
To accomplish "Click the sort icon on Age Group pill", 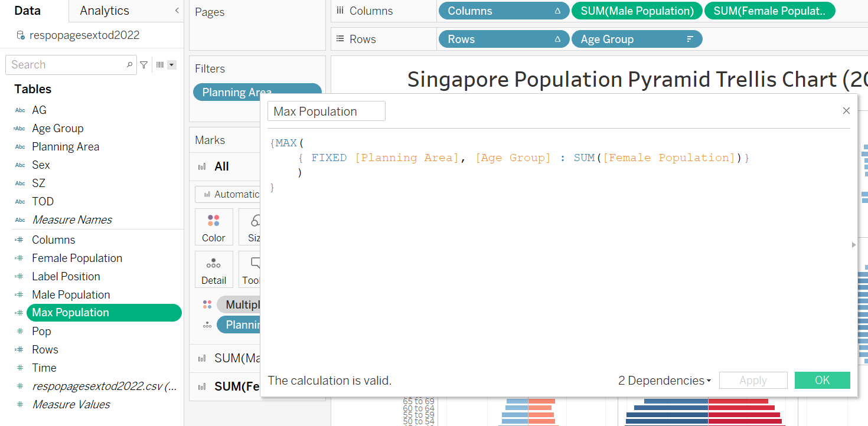I will point(690,40).
